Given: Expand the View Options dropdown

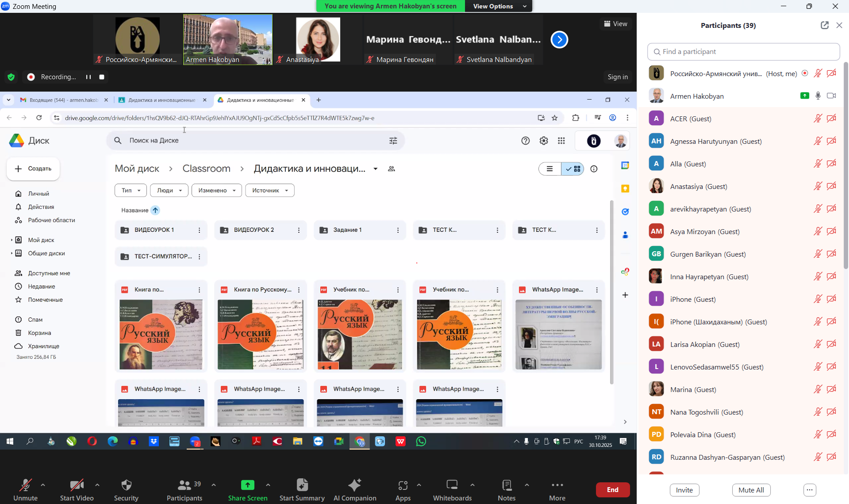Looking at the screenshot, I should [499, 6].
